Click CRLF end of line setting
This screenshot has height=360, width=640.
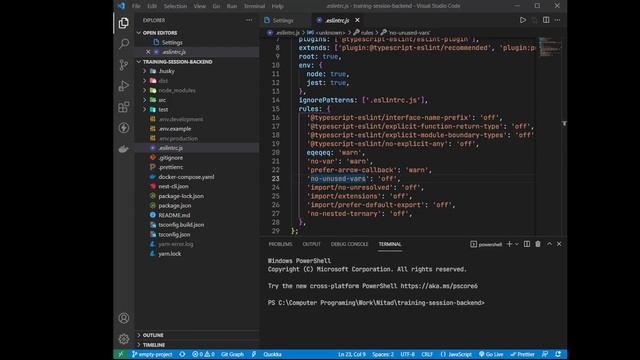point(427,354)
